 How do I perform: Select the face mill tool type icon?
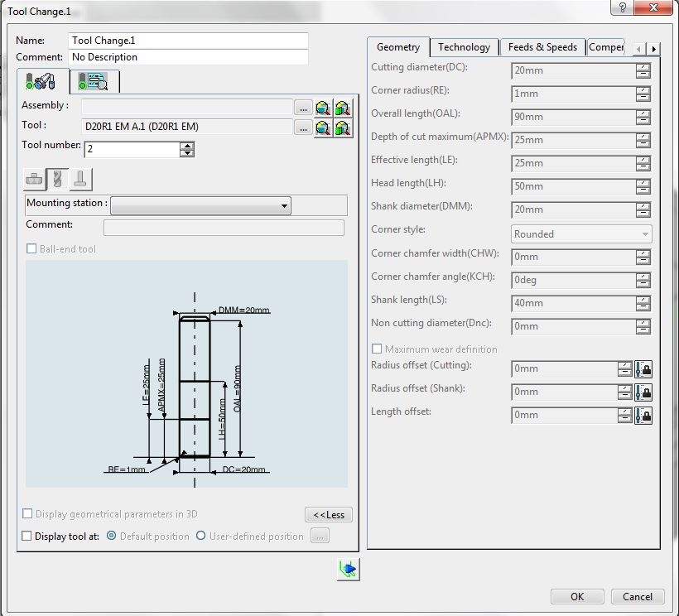click(34, 178)
